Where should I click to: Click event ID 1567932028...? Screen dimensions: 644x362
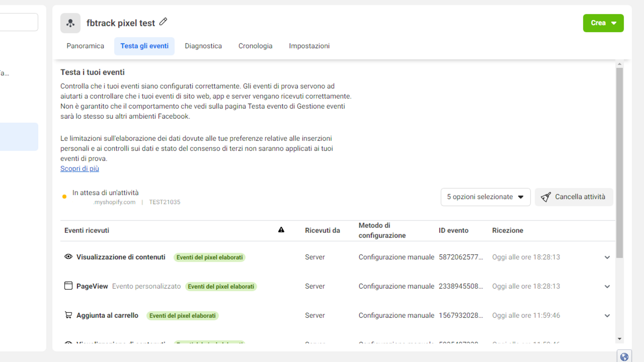pos(460,315)
